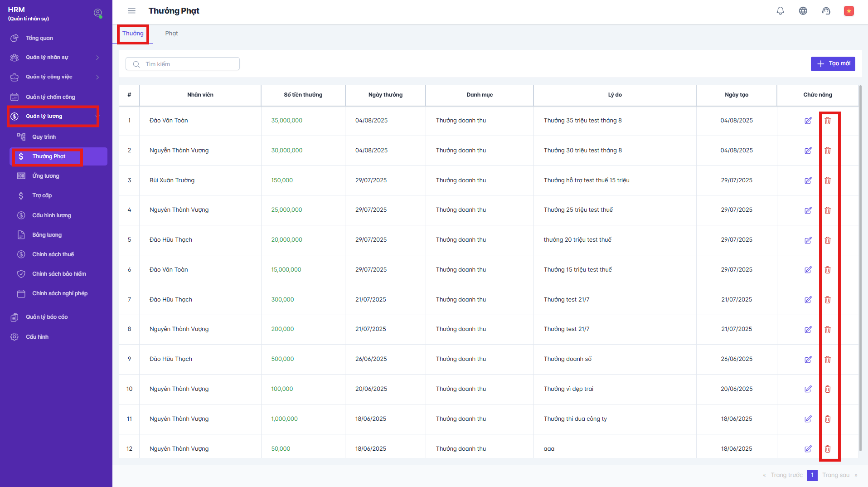Image resolution: width=868 pixels, height=487 pixels.
Task: Delete the 150,000 reward of Bùi Xuân Trường
Action: coord(827,180)
